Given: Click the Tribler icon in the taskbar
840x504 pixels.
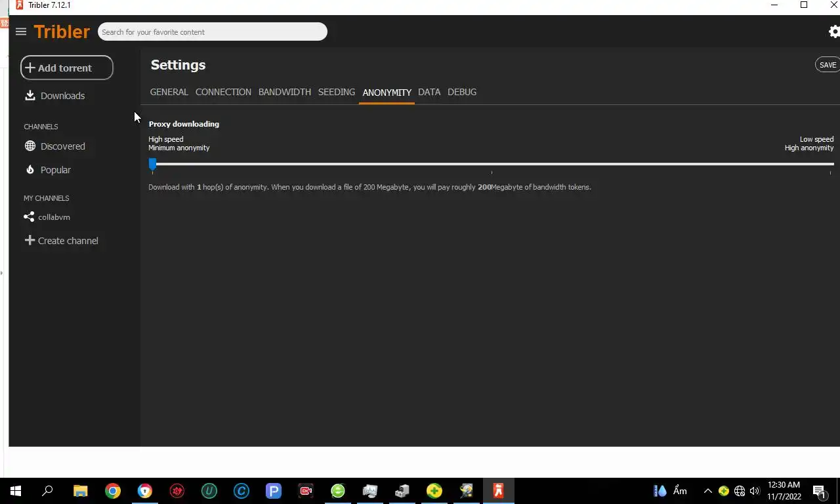Looking at the screenshot, I should 499,491.
